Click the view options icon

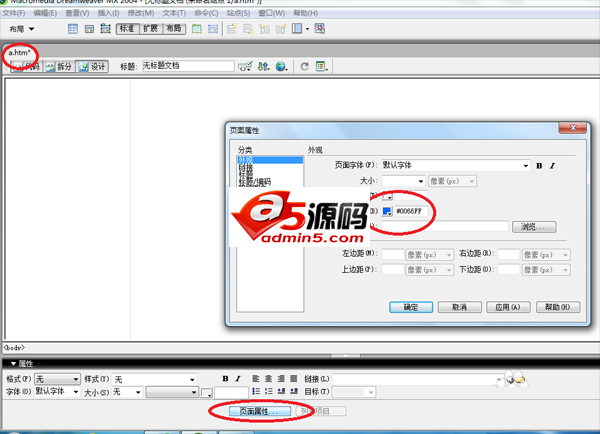pyautogui.click(x=321, y=67)
